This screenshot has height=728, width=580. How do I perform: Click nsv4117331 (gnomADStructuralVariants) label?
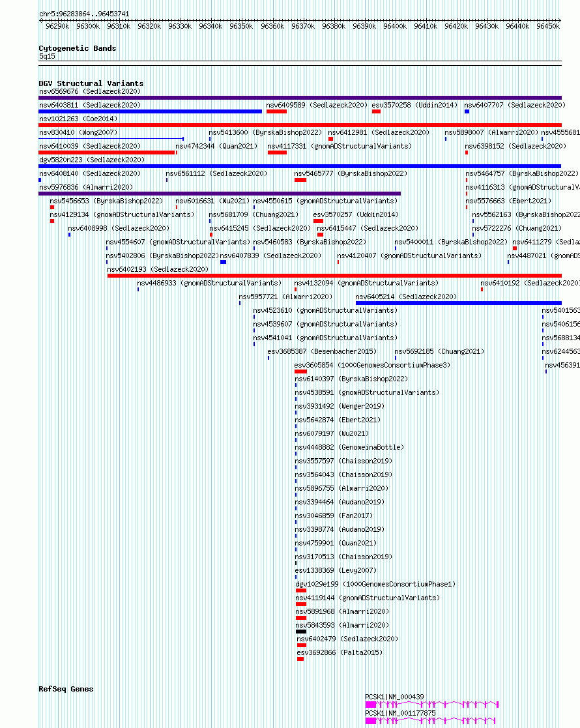tap(340, 146)
